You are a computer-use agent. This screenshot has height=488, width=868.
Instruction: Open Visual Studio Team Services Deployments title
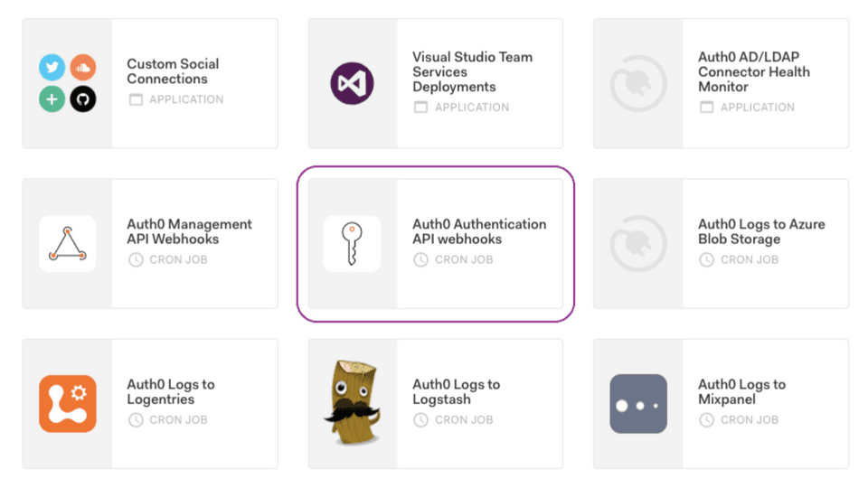pyautogui.click(x=472, y=71)
